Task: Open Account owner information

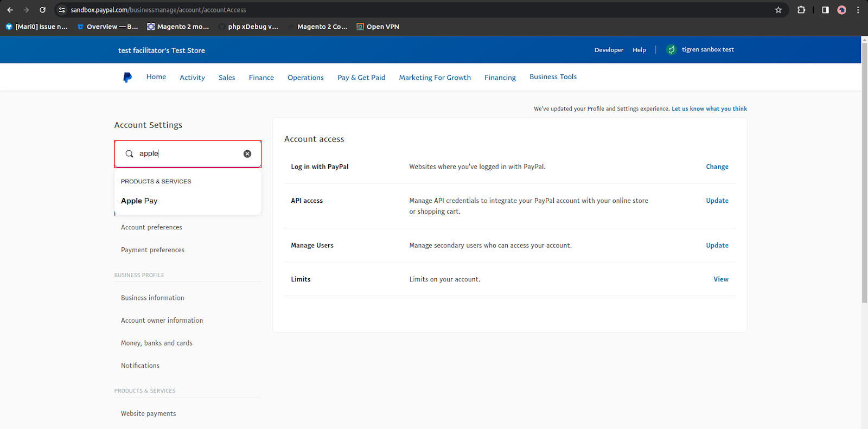Action: 162,321
